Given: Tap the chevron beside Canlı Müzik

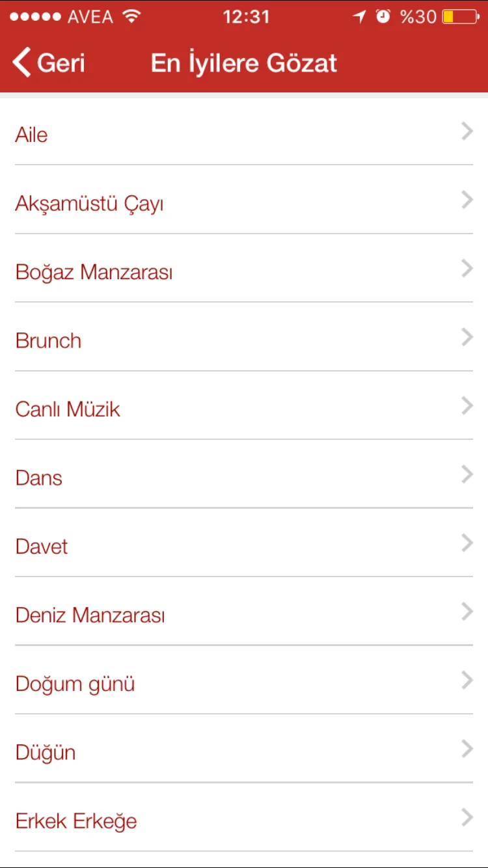Looking at the screenshot, I should click(467, 407).
